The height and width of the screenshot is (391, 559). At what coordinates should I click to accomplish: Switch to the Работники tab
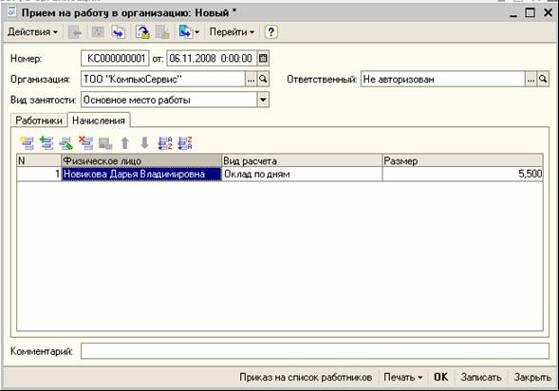tap(39, 120)
